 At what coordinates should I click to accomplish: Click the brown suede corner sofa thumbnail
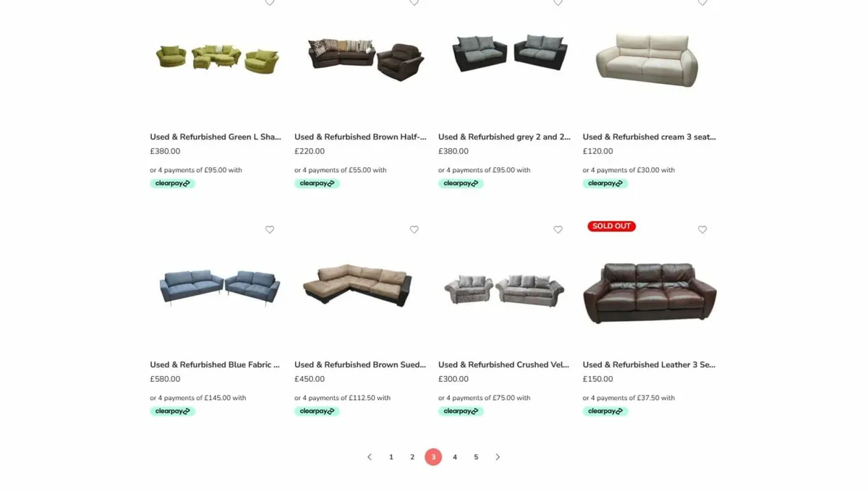point(358,289)
